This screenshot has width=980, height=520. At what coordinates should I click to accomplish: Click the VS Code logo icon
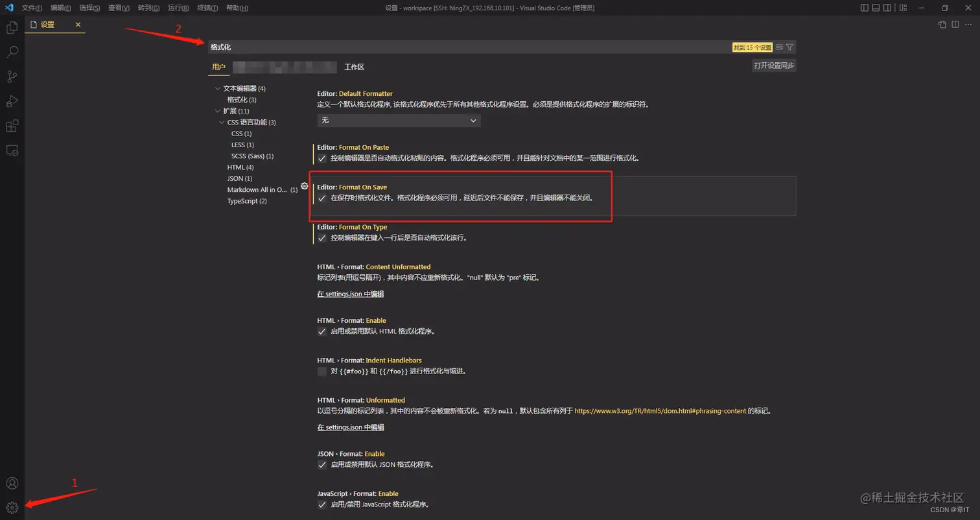pos(9,8)
